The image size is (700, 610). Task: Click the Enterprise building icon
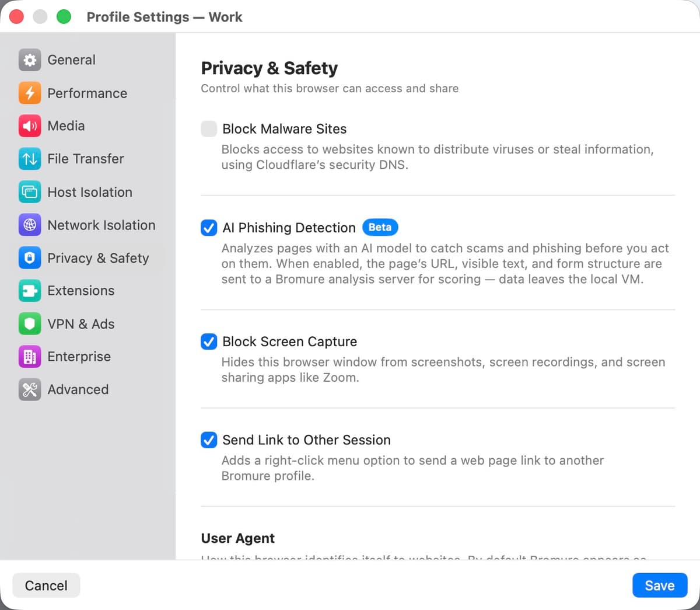click(30, 357)
